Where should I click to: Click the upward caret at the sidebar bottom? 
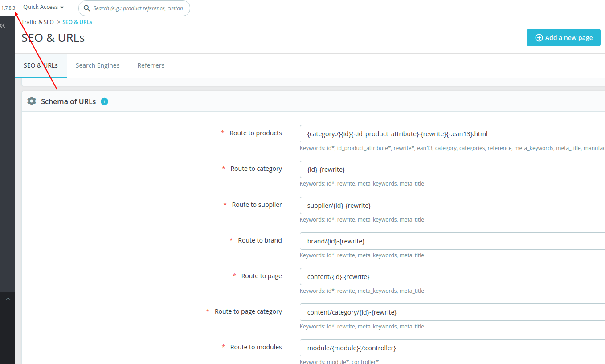pyautogui.click(x=7, y=299)
